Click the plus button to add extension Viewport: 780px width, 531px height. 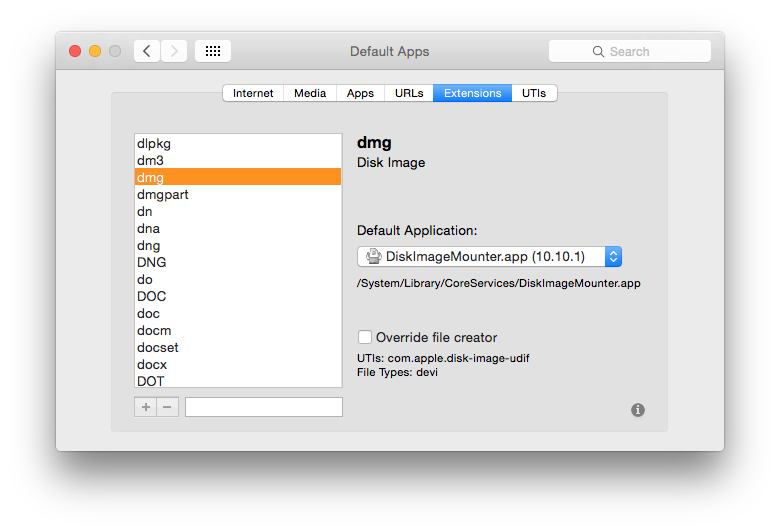coord(146,407)
